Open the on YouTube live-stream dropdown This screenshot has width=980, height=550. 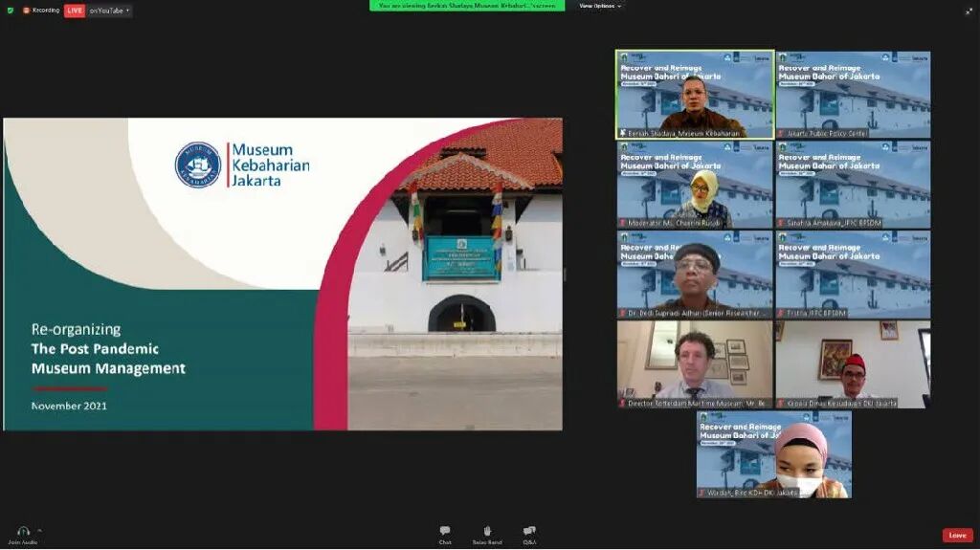coord(109,11)
